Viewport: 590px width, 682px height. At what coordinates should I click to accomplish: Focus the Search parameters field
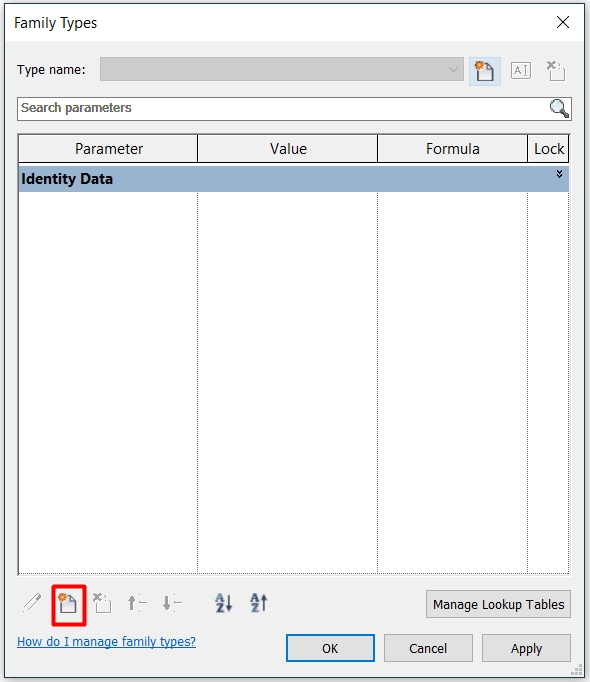[283, 108]
